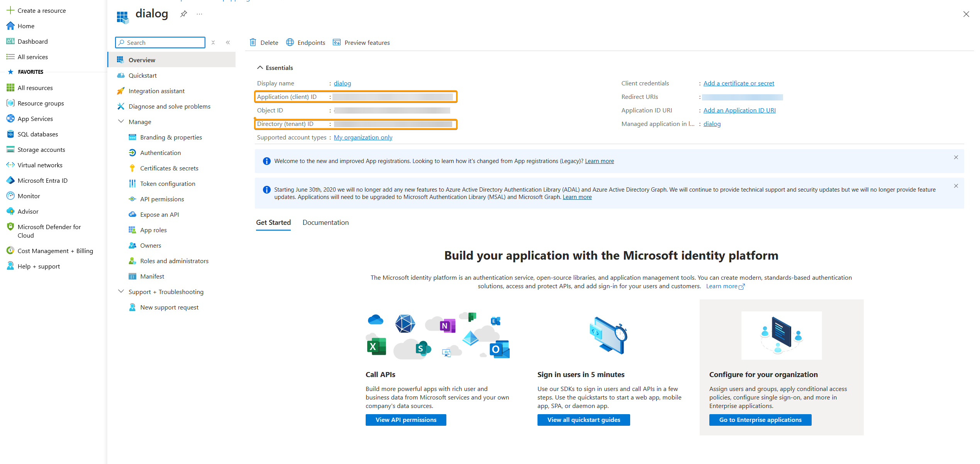Open Storage accounts in favorites
980x464 pixels.
pos(41,150)
